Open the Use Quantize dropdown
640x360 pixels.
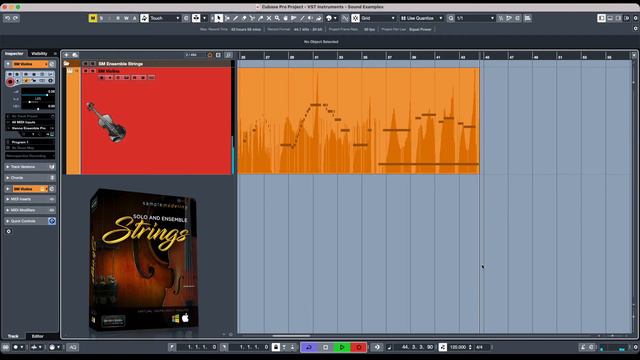click(421, 18)
